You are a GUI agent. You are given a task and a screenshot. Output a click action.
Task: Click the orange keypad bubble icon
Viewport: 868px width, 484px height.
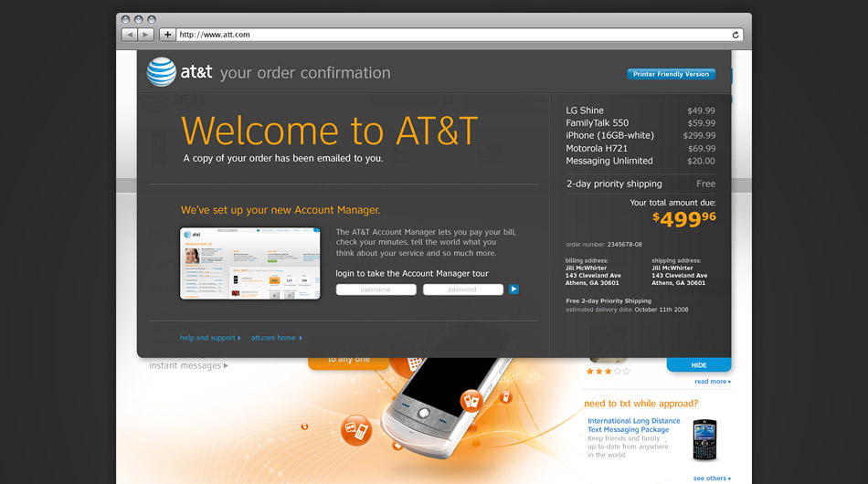point(411,365)
